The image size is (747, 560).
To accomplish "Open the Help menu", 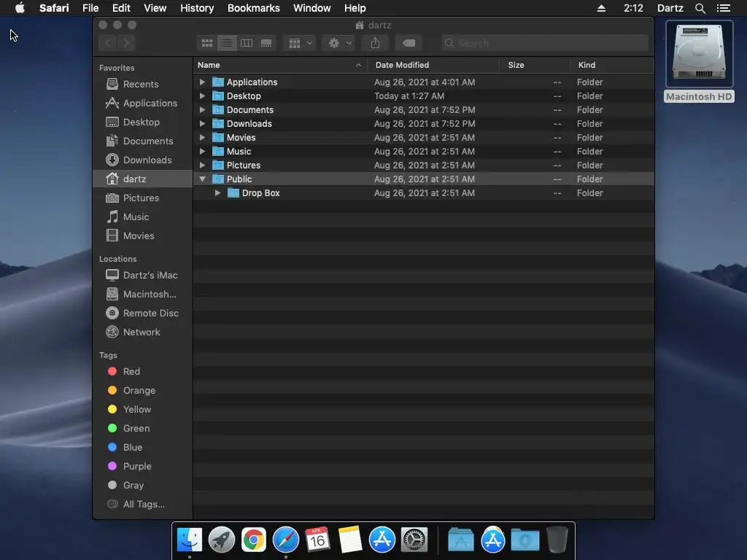I will coord(355,8).
